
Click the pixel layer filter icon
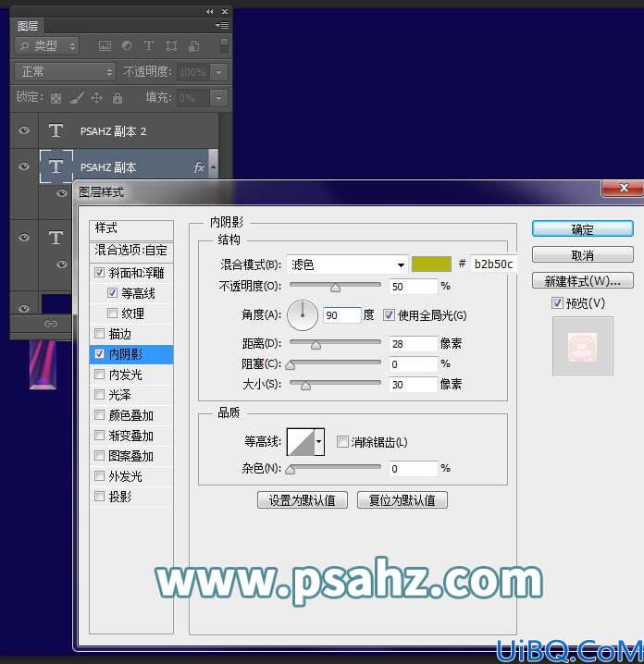pos(105,45)
